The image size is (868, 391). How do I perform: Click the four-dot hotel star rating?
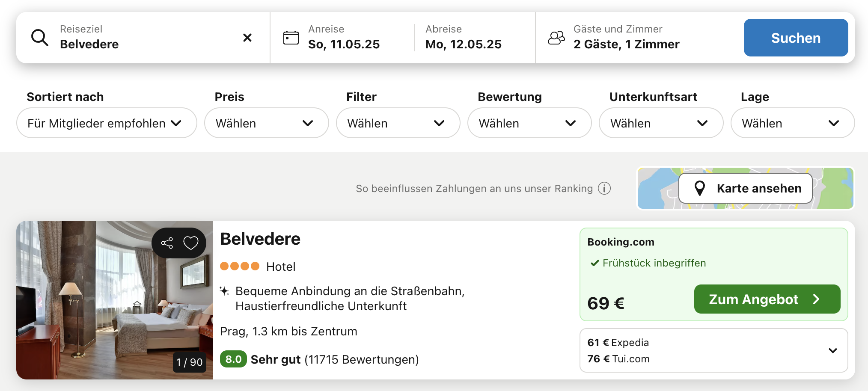pos(240,266)
